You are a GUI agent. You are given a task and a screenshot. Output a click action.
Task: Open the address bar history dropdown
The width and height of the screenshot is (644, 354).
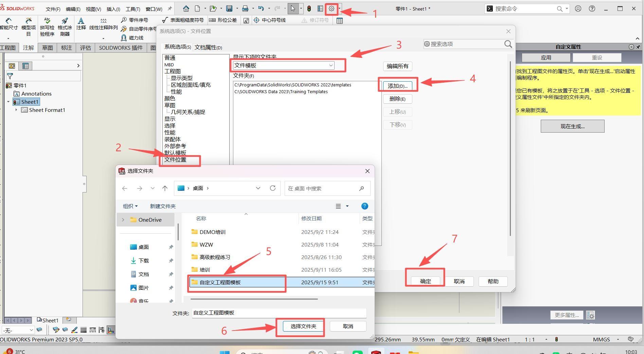click(258, 188)
